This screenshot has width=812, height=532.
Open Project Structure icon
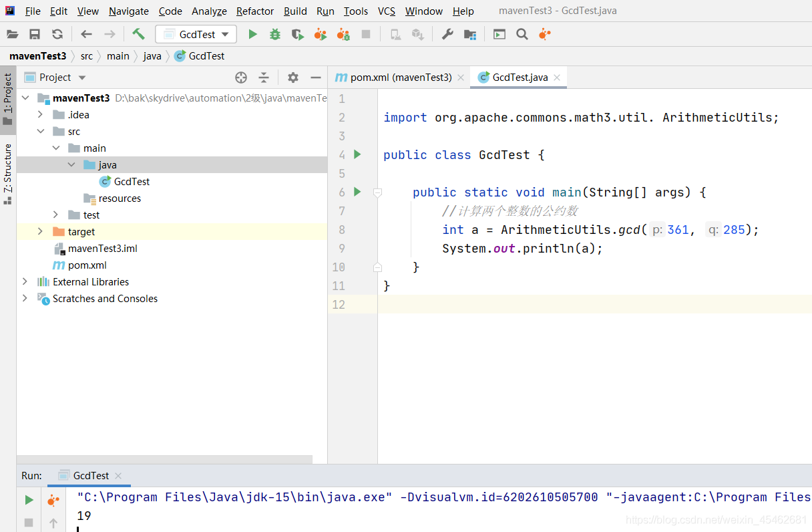[470, 34]
